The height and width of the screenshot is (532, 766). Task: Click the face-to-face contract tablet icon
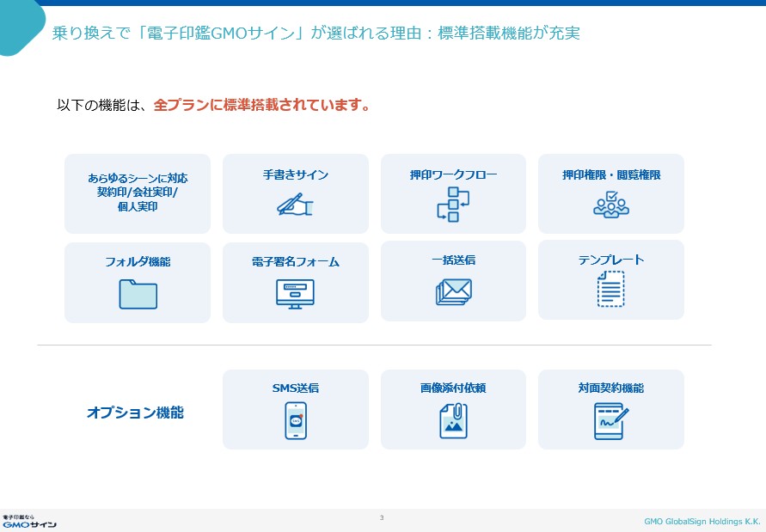pyautogui.click(x=610, y=421)
